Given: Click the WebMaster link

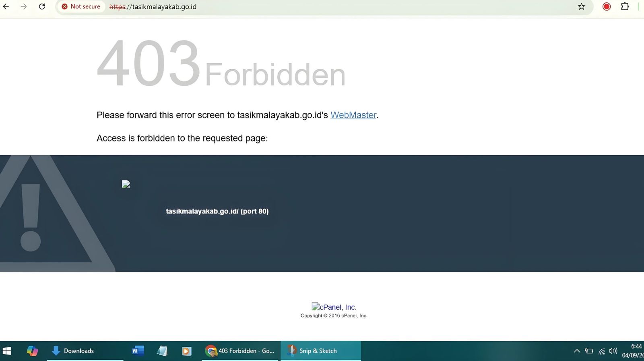Looking at the screenshot, I should tap(353, 115).
